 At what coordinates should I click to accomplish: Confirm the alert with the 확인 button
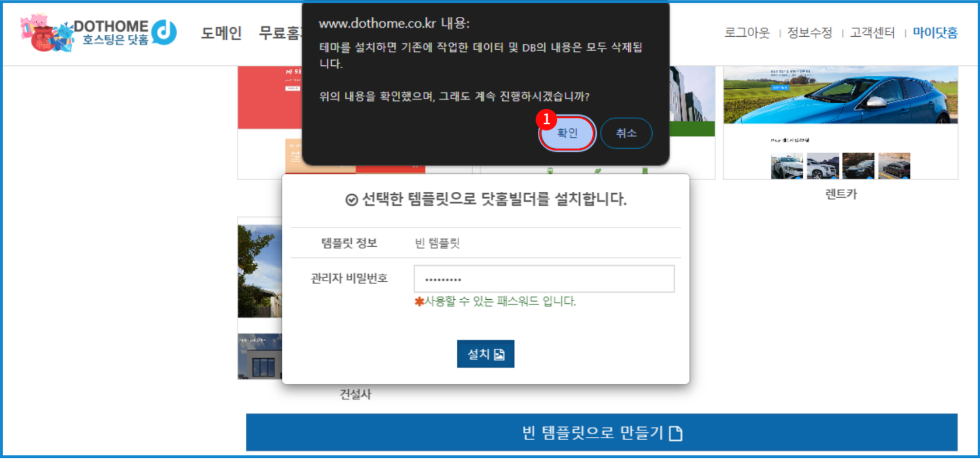[x=567, y=133]
